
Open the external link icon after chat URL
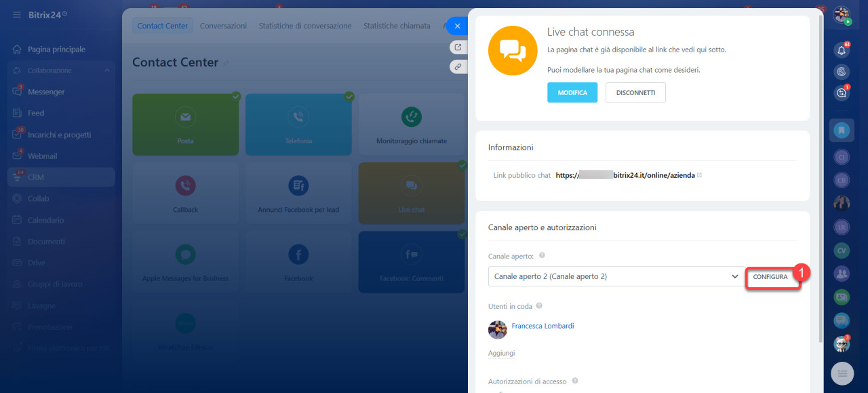click(699, 175)
